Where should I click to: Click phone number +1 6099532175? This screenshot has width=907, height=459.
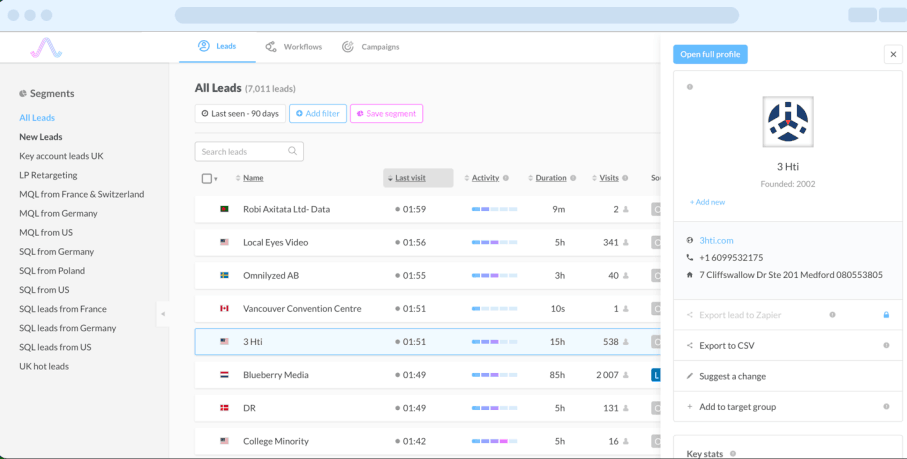(731, 258)
